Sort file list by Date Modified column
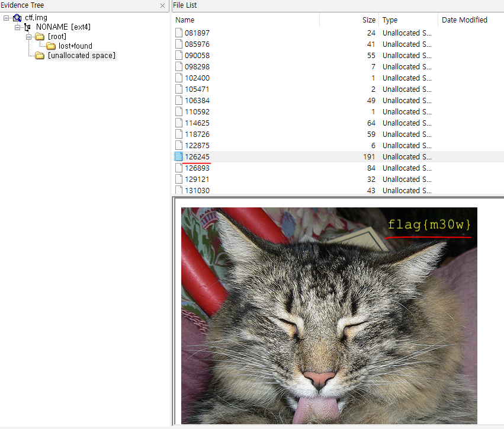The width and height of the screenshot is (504, 429). [464, 20]
